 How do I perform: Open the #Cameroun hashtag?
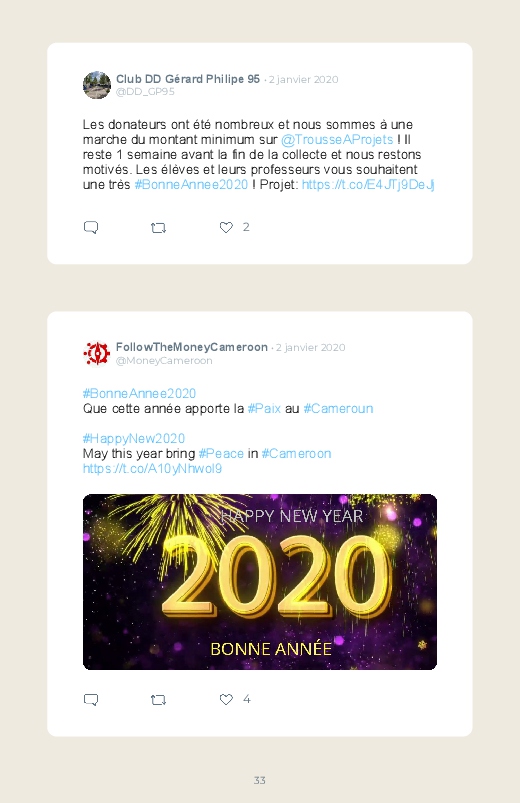tap(338, 409)
